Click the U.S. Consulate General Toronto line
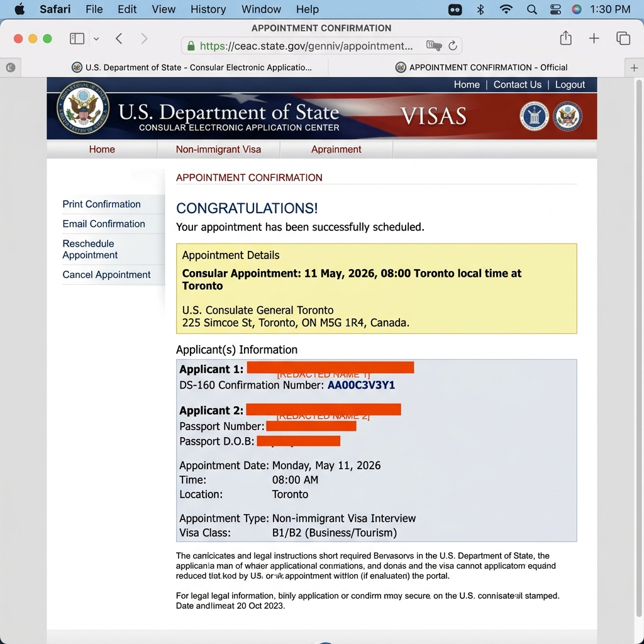Image resolution: width=644 pixels, height=644 pixels. pyautogui.click(x=257, y=310)
